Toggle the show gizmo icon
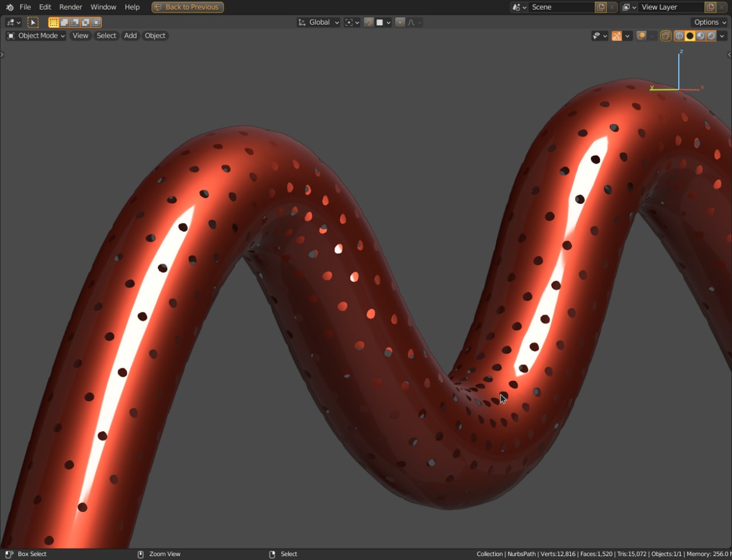The width and height of the screenshot is (732, 560). 616,35
